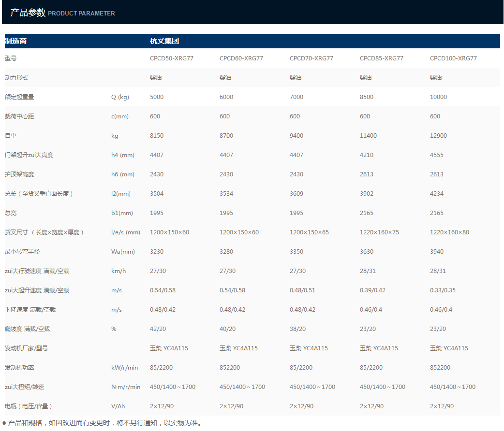Select overall length value 3609
Screen dimensions: 504x431
pos(296,194)
